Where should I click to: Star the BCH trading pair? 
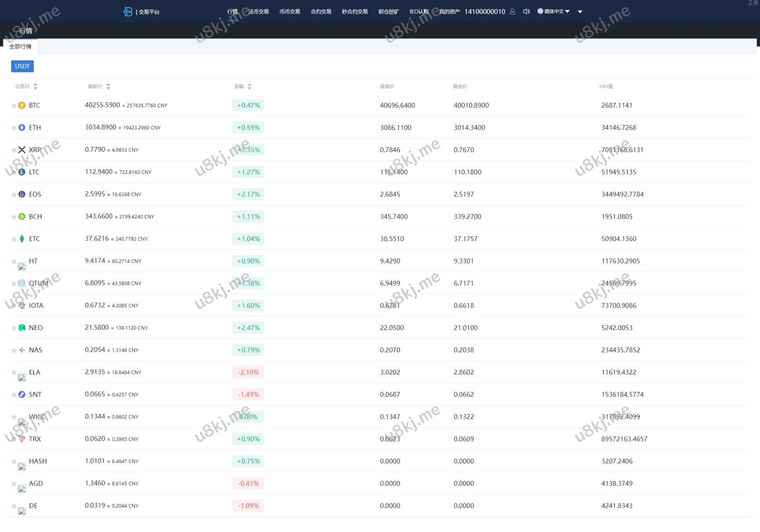(14, 217)
